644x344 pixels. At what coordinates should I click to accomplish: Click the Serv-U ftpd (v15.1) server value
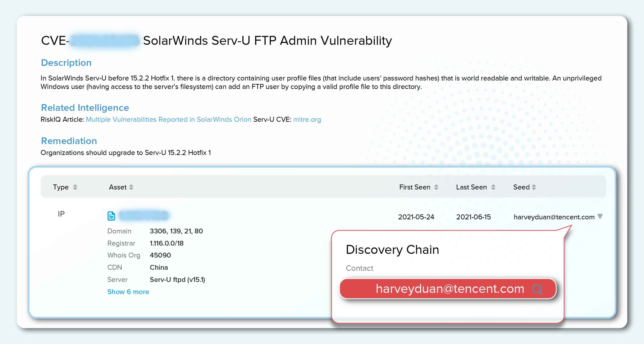[177, 280]
